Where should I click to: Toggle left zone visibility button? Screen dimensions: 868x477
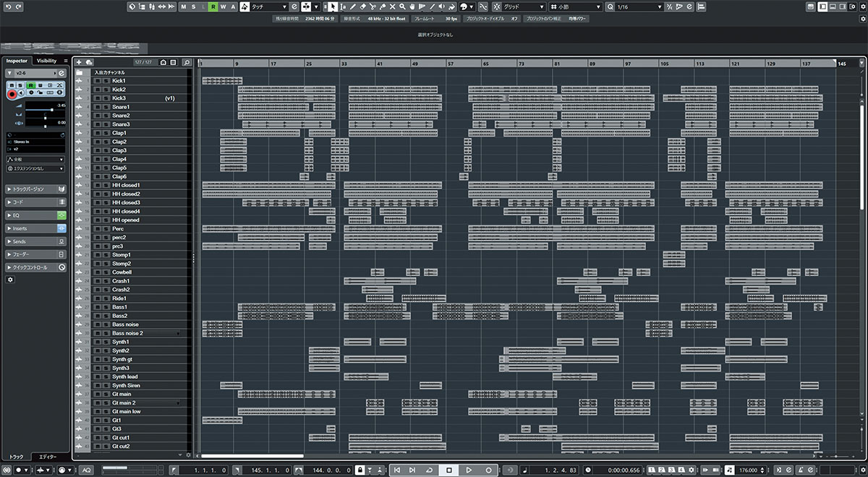(823, 7)
